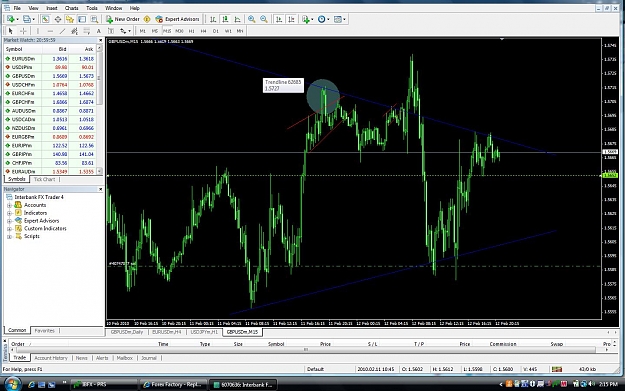The image size is (625, 391).
Task: Toggle the Chart Shift icon
Action: coord(291,19)
